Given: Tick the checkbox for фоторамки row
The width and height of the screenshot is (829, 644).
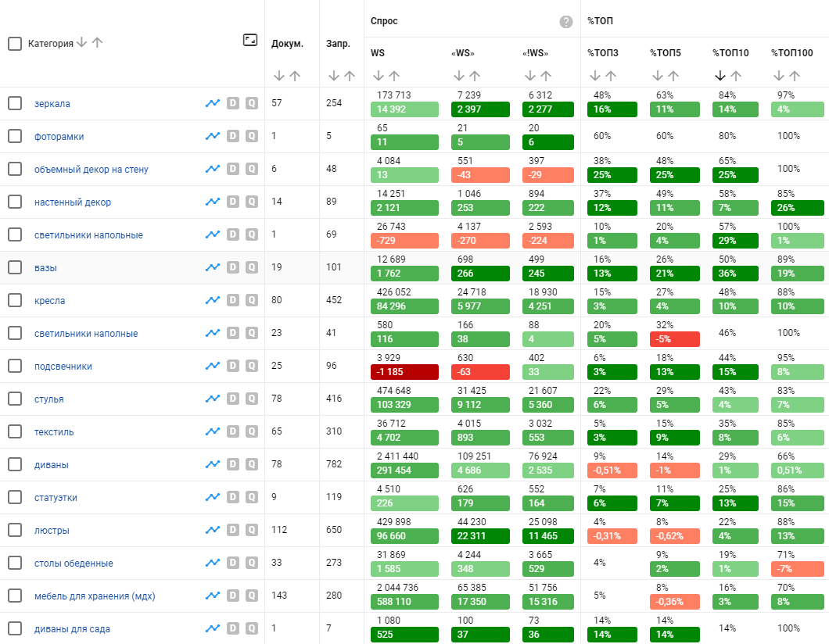Looking at the screenshot, I should pyautogui.click(x=15, y=136).
